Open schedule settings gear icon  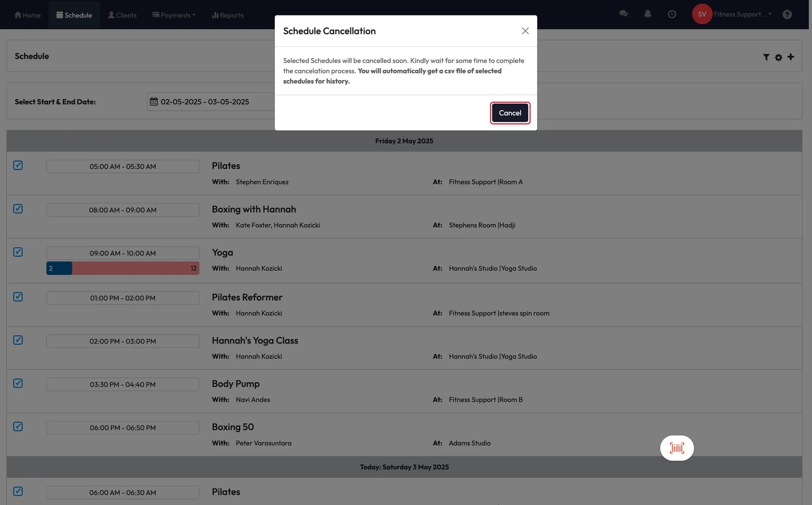[778, 57]
